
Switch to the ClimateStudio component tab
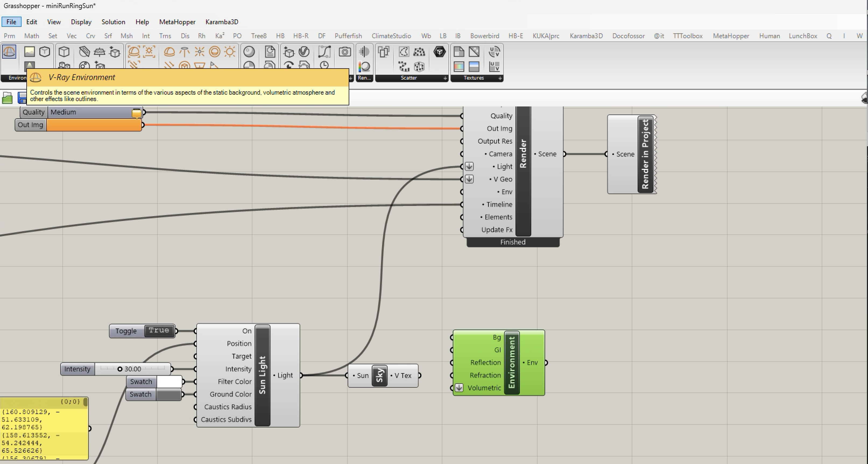391,36
